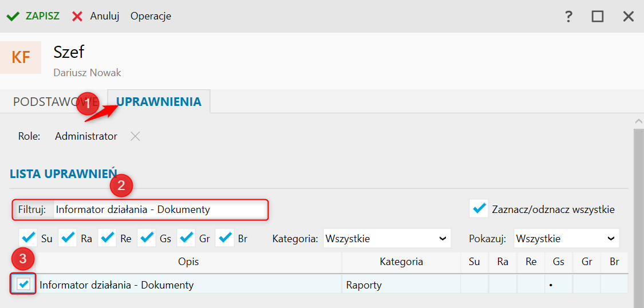Select the UPRAWNIENIA tab
This screenshot has width=644, height=308.
159,101
